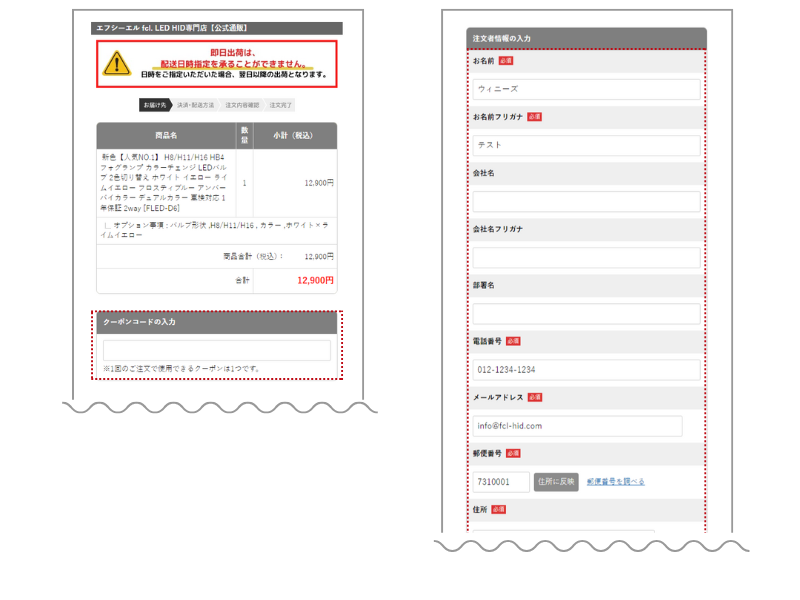Click the お名前フリガナ field containing テスト
800x600 pixels.
click(x=586, y=145)
